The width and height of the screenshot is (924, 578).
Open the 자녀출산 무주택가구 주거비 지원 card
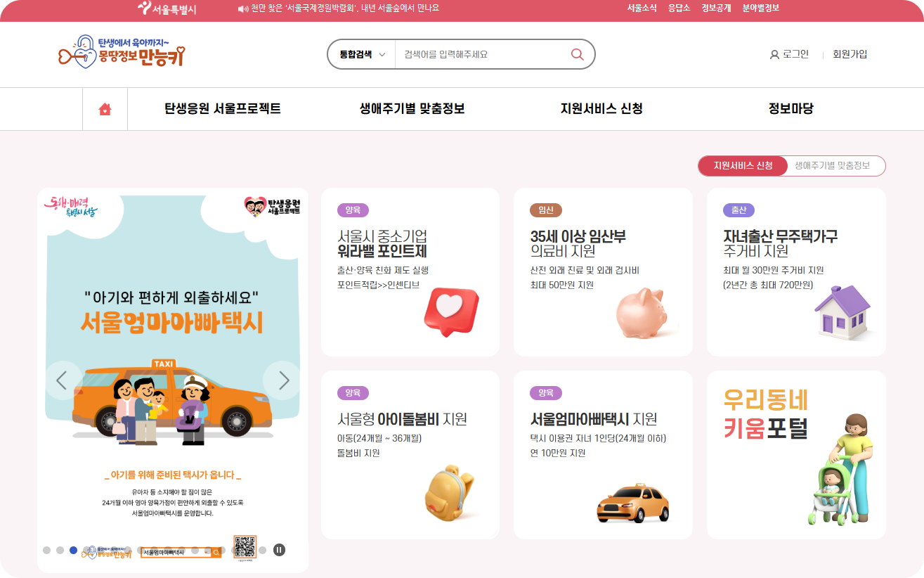point(794,272)
